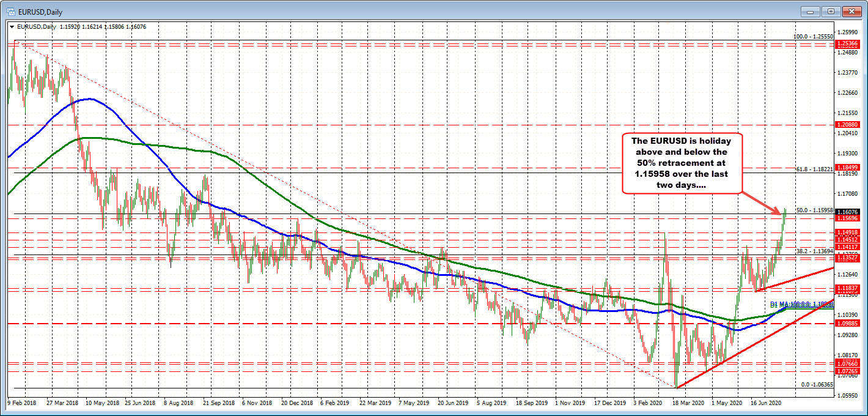The image size is (868, 416).
Task: Click the 3 Feb 2020 date on the time axis
Action: click(x=647, y=403)
